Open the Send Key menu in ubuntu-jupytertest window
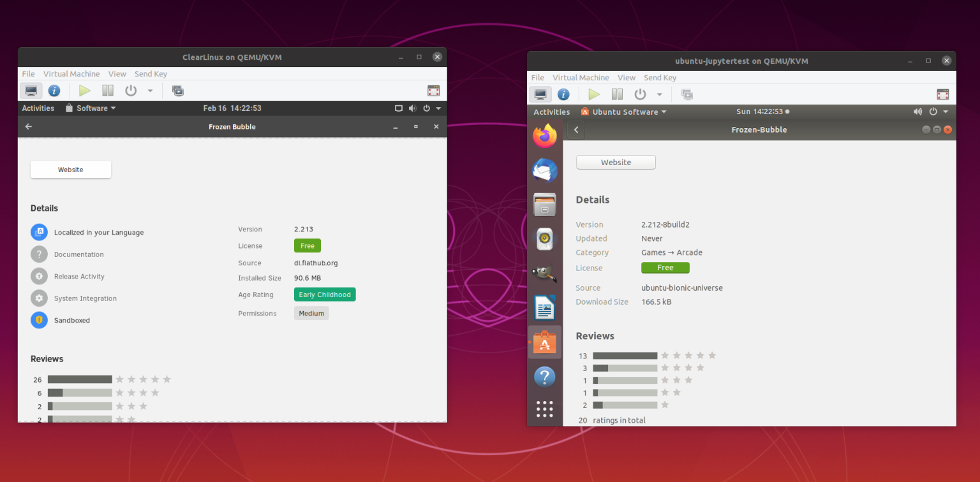Viewport: 980px width, 482px height. click(660, 77)
